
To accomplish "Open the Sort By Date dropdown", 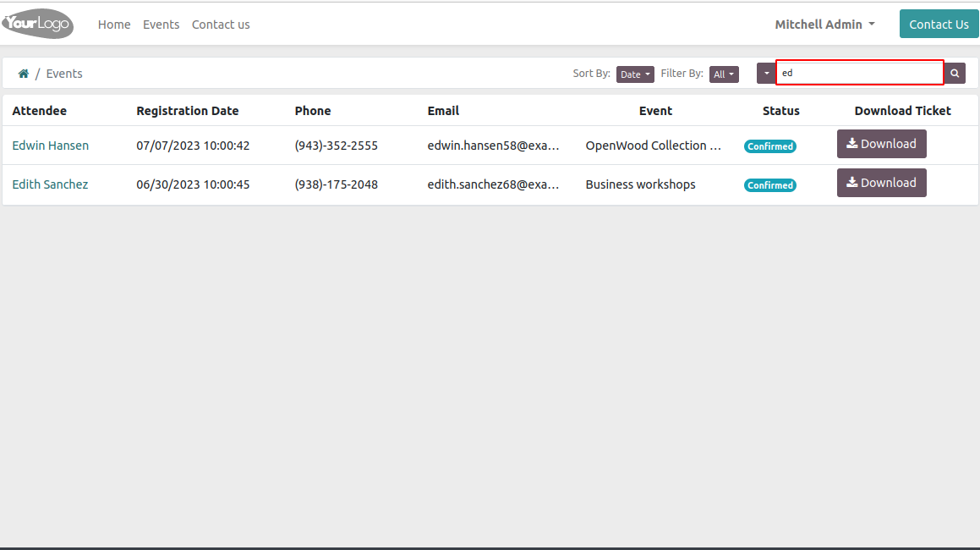I will click(x=635, y=74).
